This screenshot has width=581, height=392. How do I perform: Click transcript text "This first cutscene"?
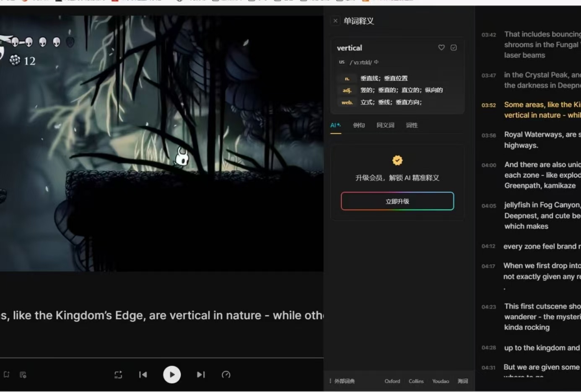tap(536, 306)
